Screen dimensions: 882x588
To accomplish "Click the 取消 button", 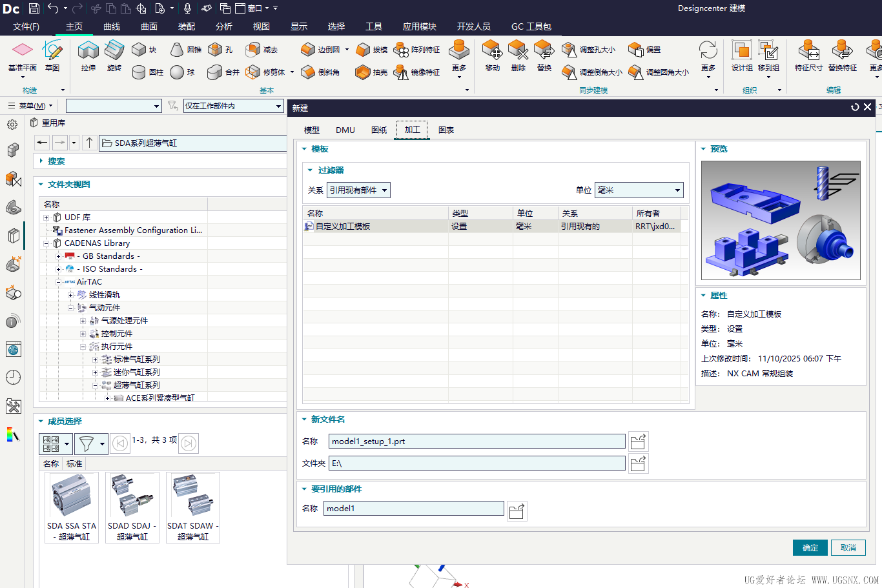I will click(848, 548).
